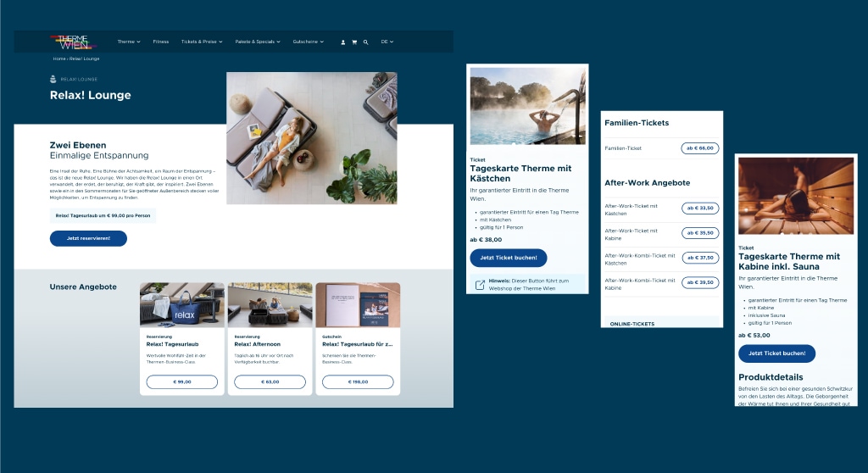The height and width of the screenshot is (473, 868).
Task: Click the € 99,00 price button
Action: 182,381
